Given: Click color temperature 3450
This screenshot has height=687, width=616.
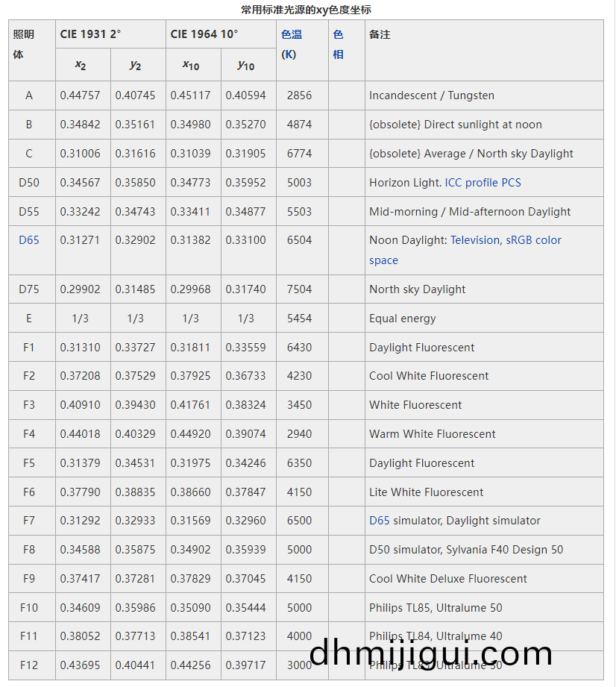Looking at the screenshot, I should click(x=299, y=405).
